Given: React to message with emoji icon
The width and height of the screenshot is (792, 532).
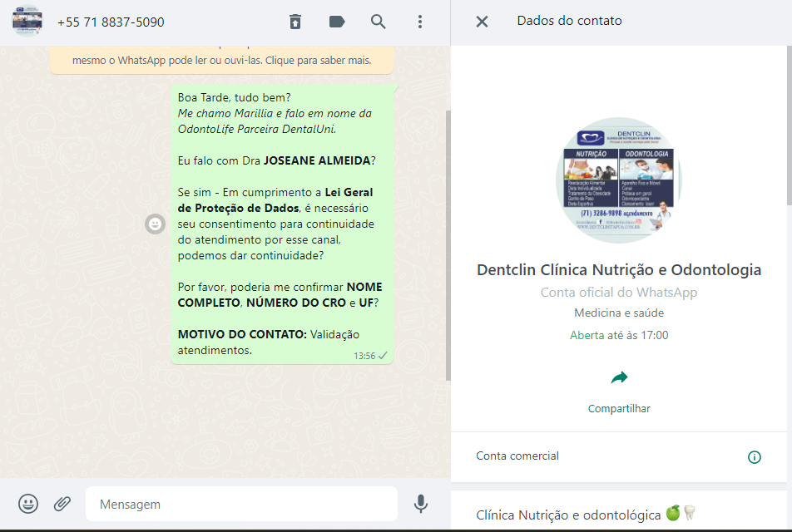Looking at the screenshot, I should tap(155, 224).
